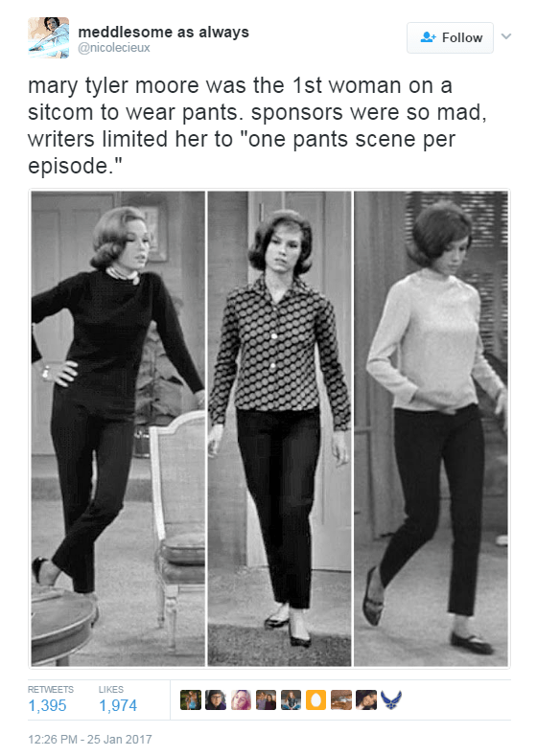This screenshot has height=756, width=537.
Task: Open the orange egg default avatar
Action: pos(316,700)
